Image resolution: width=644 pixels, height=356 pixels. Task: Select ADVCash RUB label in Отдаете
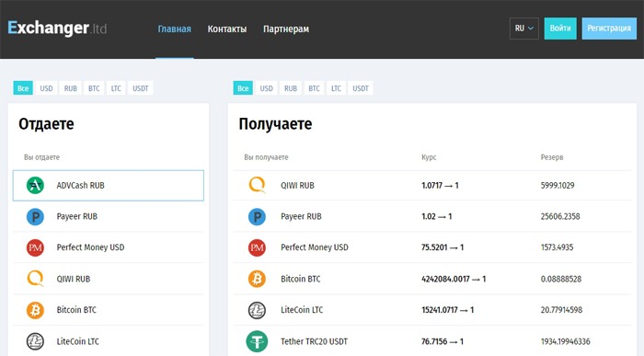coord(81,186)
